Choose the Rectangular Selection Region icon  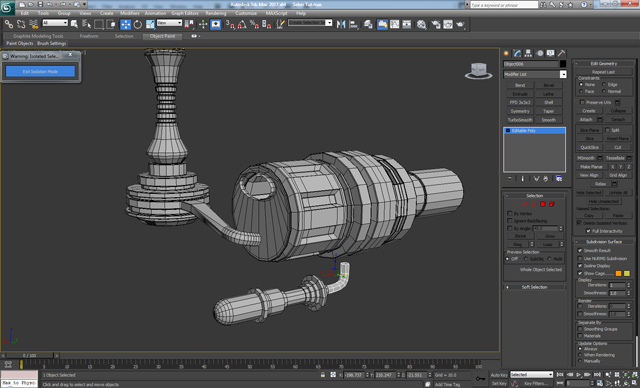[x=98, y=24]
